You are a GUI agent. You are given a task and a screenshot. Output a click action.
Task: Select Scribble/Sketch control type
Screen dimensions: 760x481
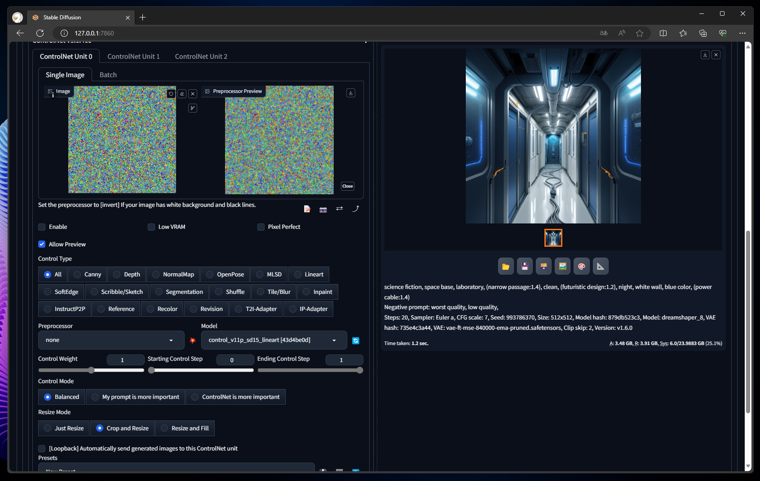coord(117,292)
